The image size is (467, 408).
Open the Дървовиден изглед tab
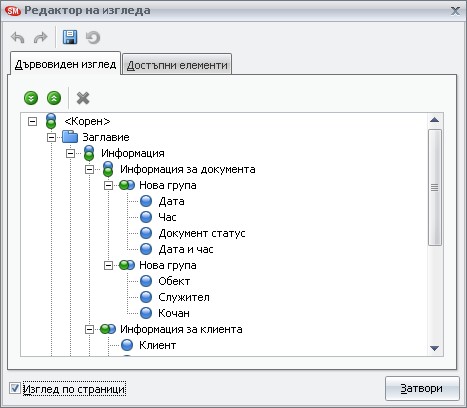pos(65,64)
